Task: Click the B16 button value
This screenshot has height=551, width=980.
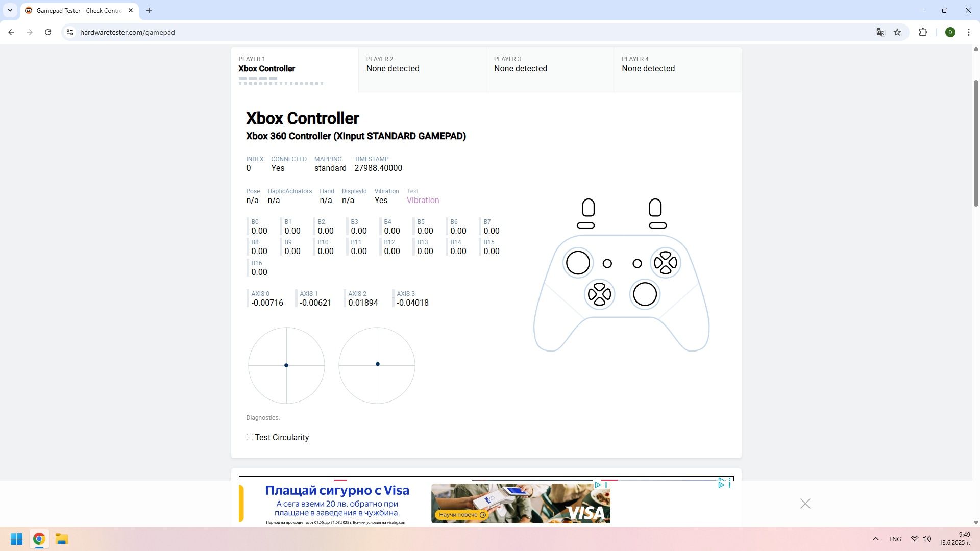Action: pos(259,272)
